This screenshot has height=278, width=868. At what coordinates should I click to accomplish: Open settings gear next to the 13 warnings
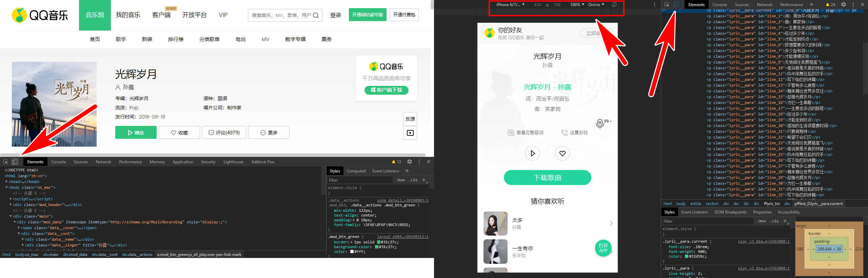[x=410, y=162]
